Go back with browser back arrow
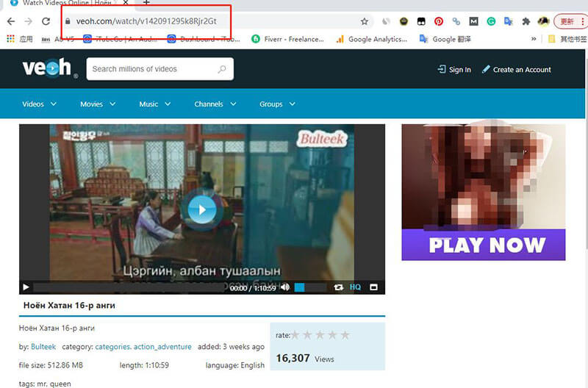Viewport: 588px width, 388px height. tap(11, 21)
